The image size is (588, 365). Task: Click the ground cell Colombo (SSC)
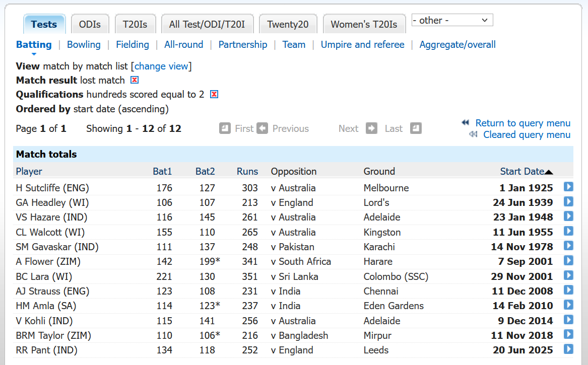[396, 276]
